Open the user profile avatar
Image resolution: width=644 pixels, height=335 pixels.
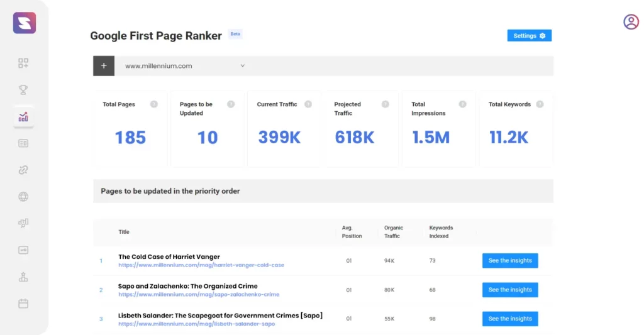pos(631,22)
